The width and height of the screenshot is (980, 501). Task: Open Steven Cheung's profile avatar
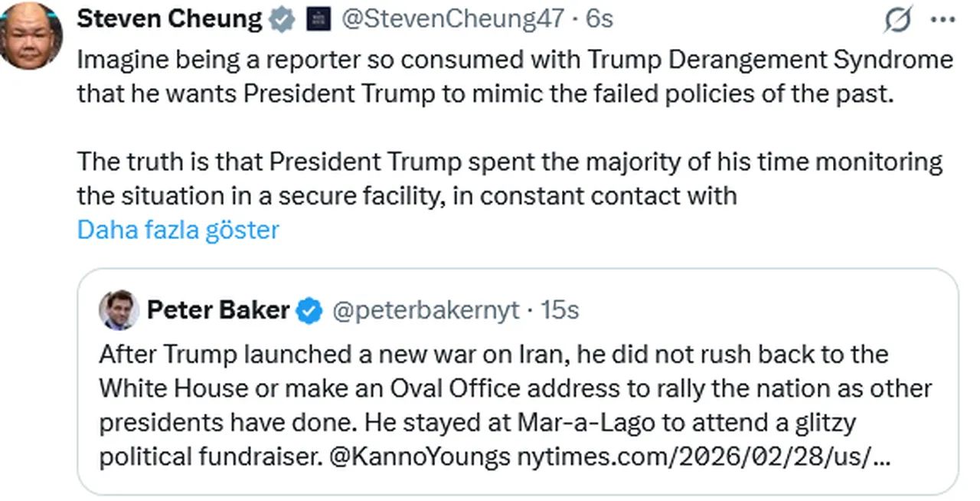tap(31, 35)
